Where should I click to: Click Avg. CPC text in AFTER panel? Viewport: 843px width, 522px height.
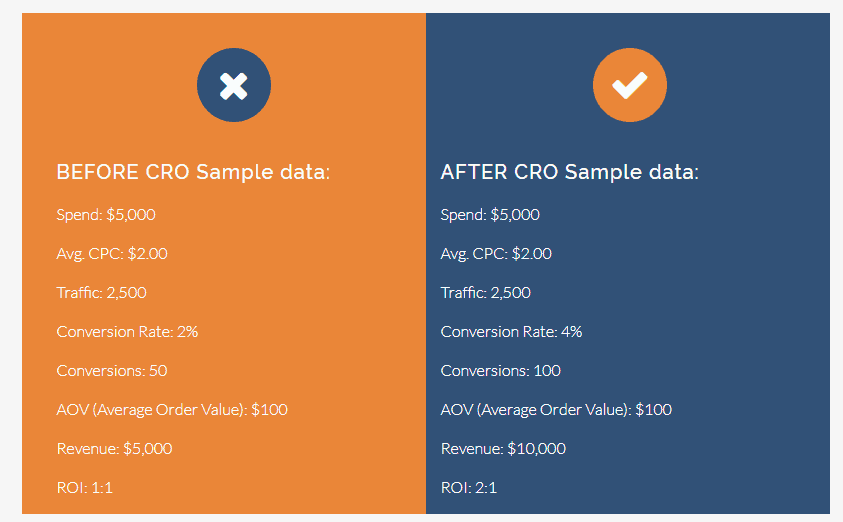click(496, 254)
